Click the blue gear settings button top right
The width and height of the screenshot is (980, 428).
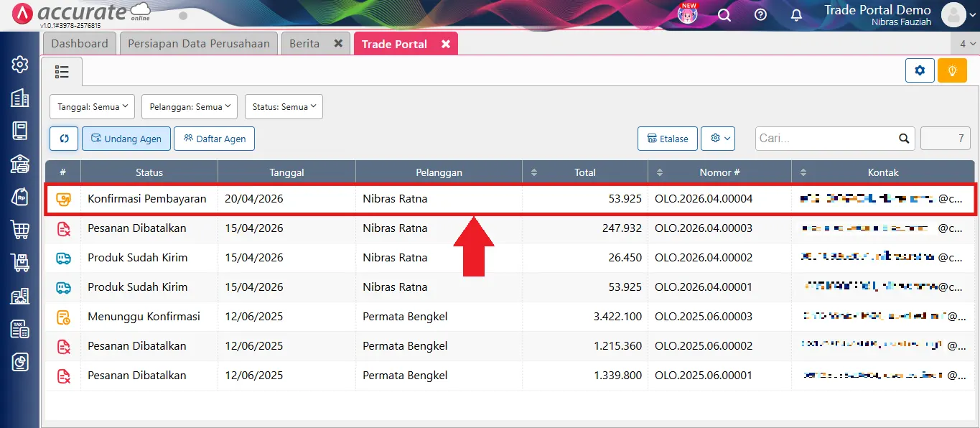[x=920, y=70]
